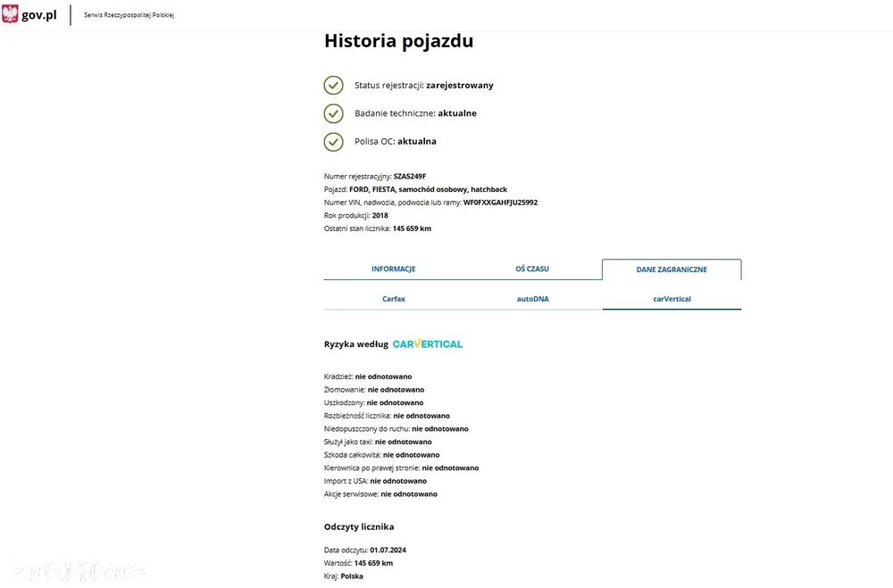Select the DANE ZAGRANICZNE tab
893x588 pixels.
[672, 269]
